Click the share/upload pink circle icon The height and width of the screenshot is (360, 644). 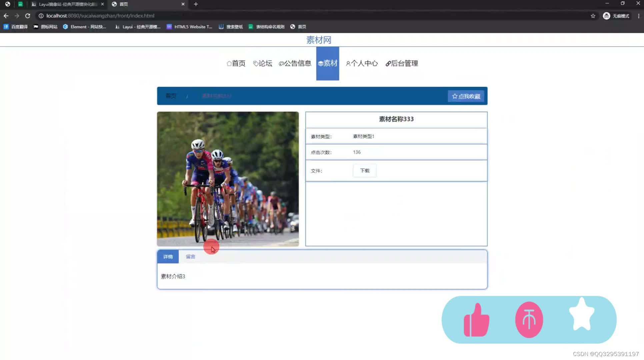point(529,319)
